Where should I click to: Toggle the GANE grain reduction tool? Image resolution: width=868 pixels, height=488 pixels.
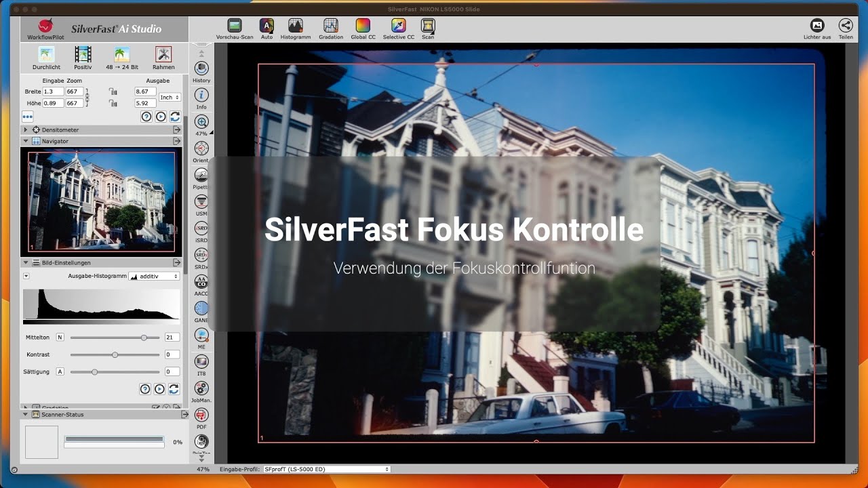click(x=201, y=311)
